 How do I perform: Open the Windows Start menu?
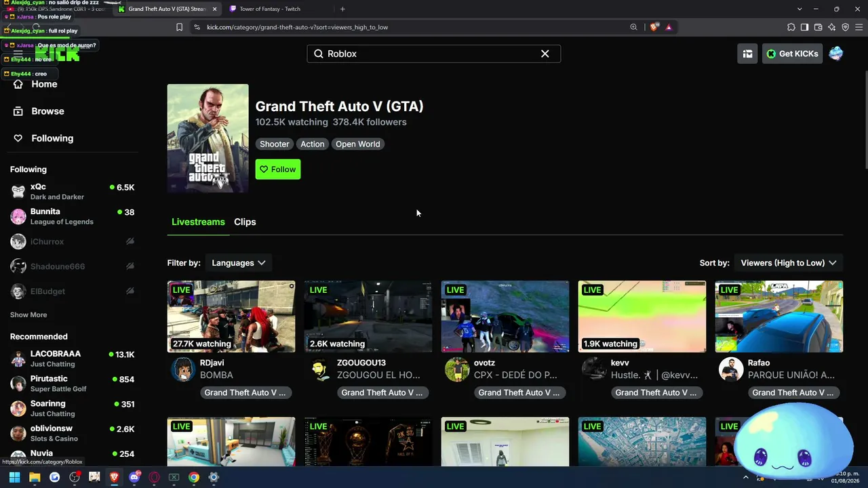(14, 477)
